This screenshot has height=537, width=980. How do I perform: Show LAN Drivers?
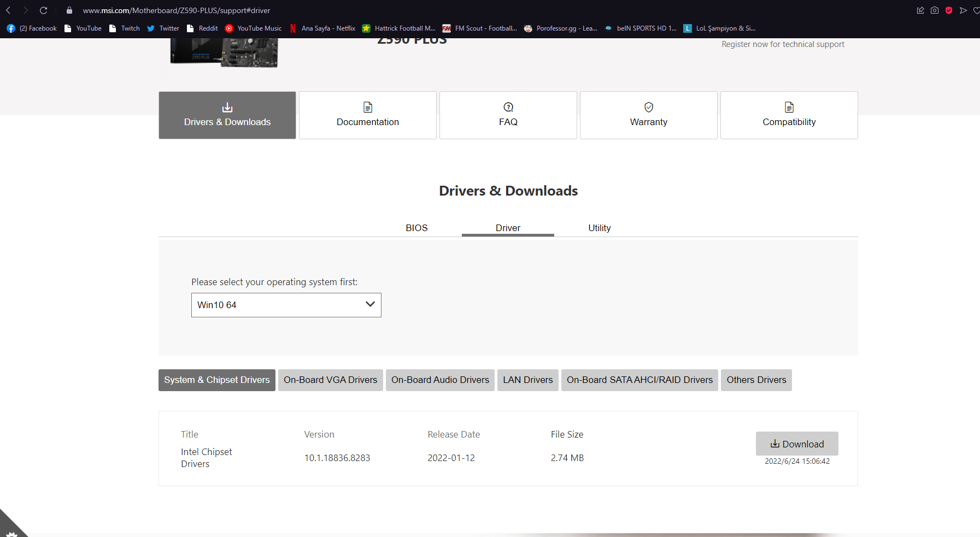point(528,380)
